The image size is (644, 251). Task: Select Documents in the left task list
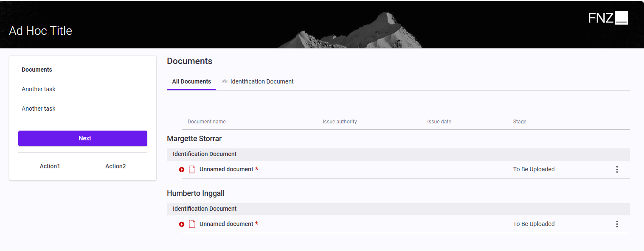[x=37, y=70]
